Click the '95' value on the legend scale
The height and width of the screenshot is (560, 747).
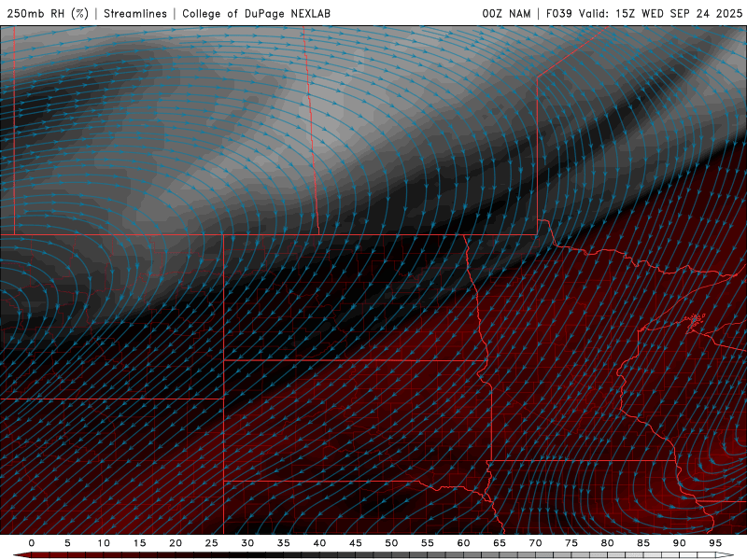[x=715, y=543]
